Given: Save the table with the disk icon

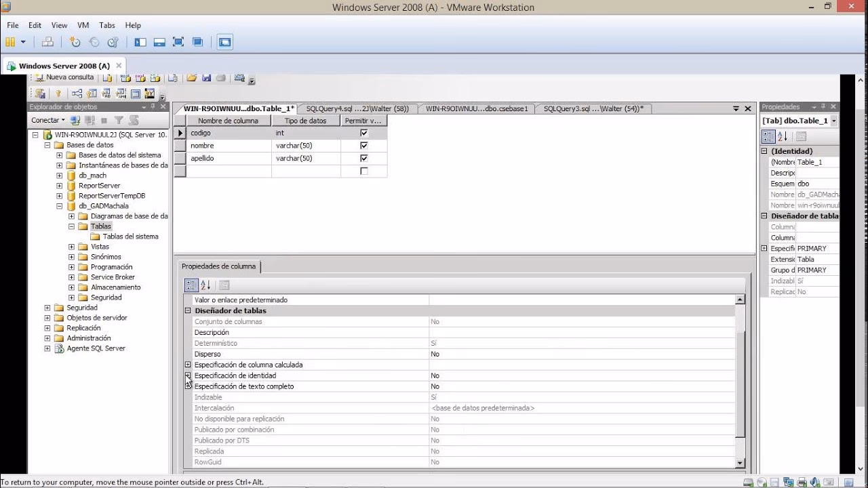Looking at the screenshot, I should pyautogui.click(x=207, y=78).
